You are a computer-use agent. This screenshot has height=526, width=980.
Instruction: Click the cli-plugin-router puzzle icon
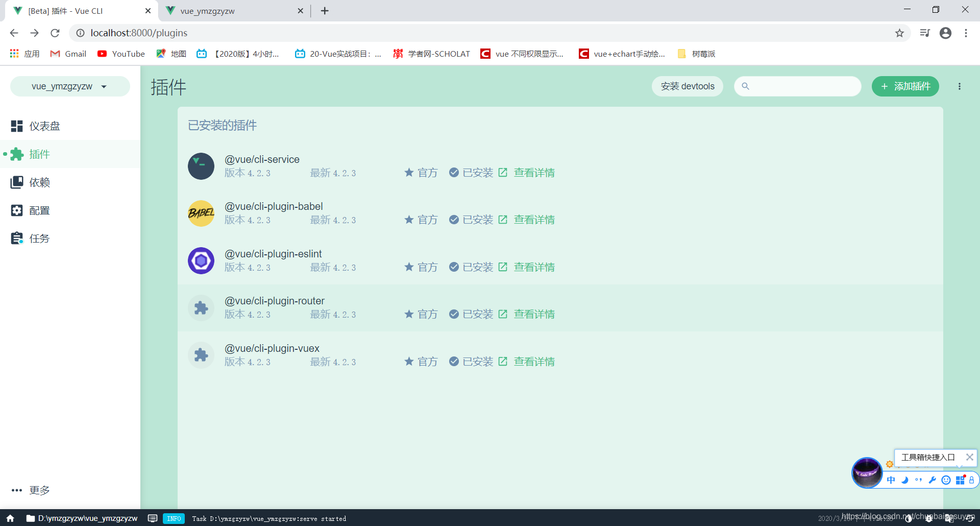coord(201,308)
